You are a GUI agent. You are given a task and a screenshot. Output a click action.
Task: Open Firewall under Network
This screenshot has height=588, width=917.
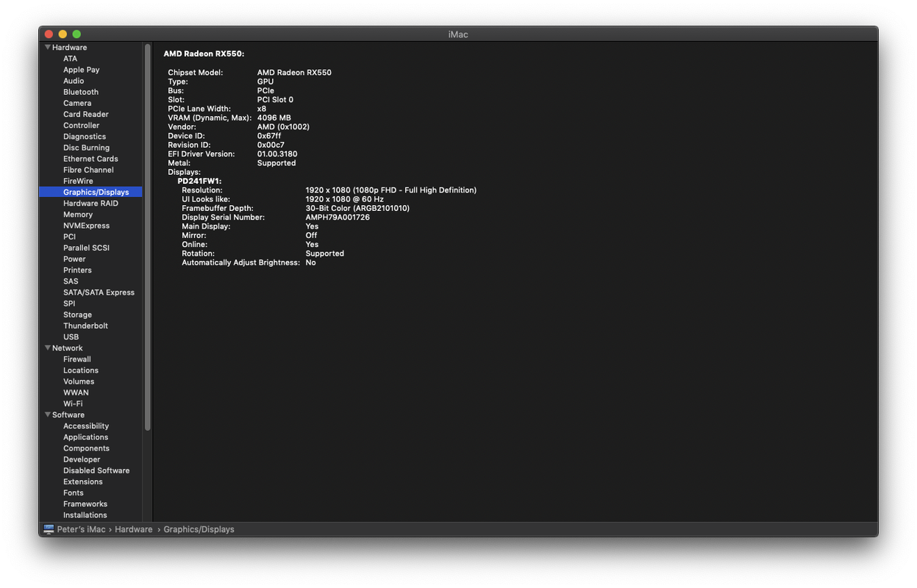77,359
